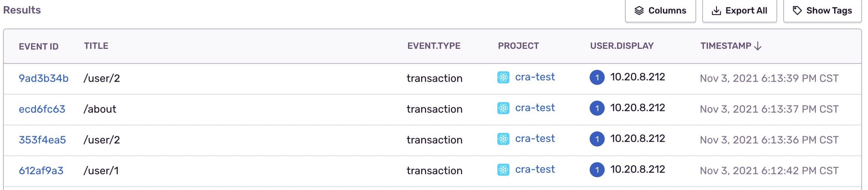
Task: Click the user avatar badge in the 6:13:39 PM row
Action: coord(597,77)
